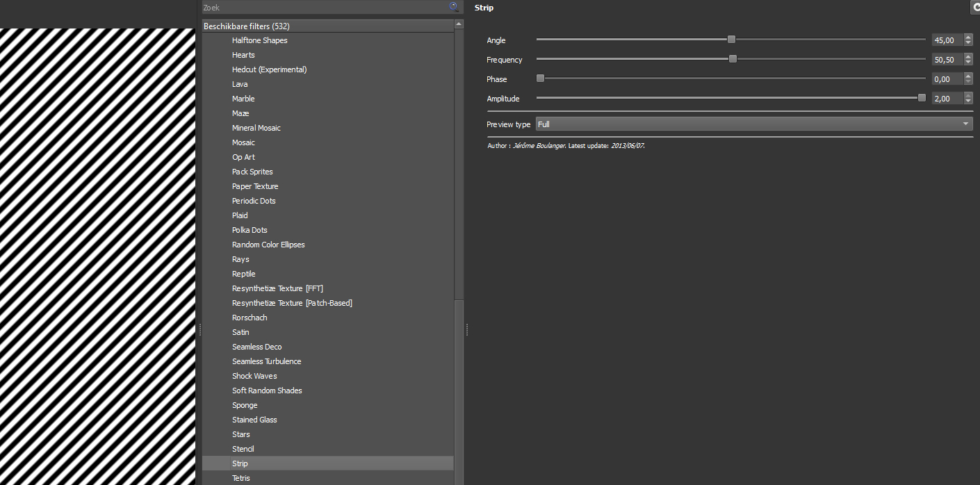The height and width of the screenshot is (485, 980).
Task: Open the Shock Waves filter
Action: coord(254,376)
